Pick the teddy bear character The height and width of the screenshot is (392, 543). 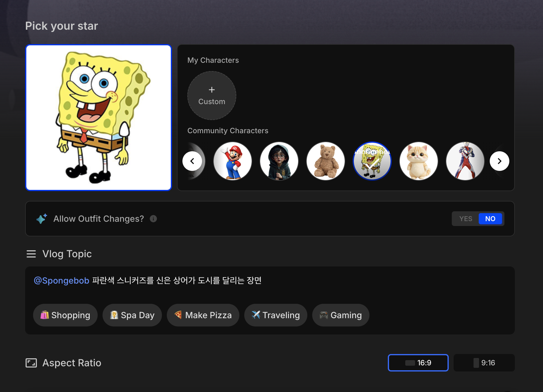click(326, 161)
